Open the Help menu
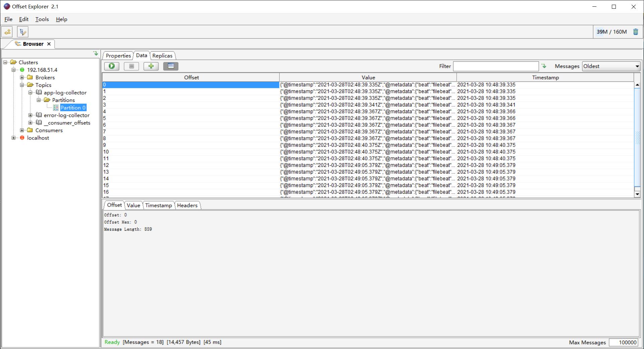 (61, 19)
